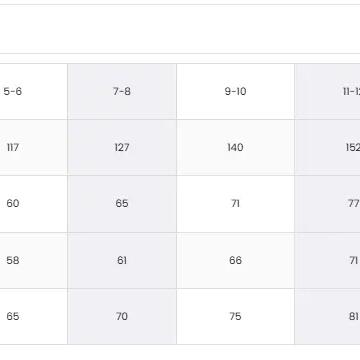Select the cell with value 127
The width and height of the screenshot is (360, 360).
(122, 147)
